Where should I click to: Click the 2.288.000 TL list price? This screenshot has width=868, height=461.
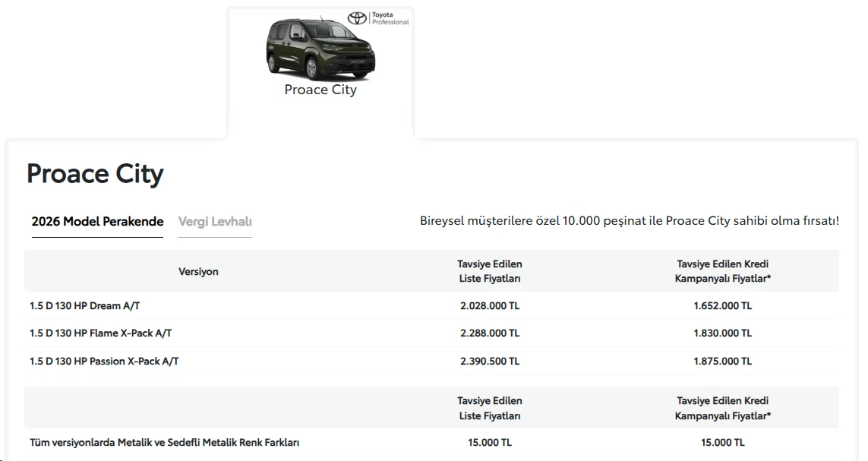490,333
